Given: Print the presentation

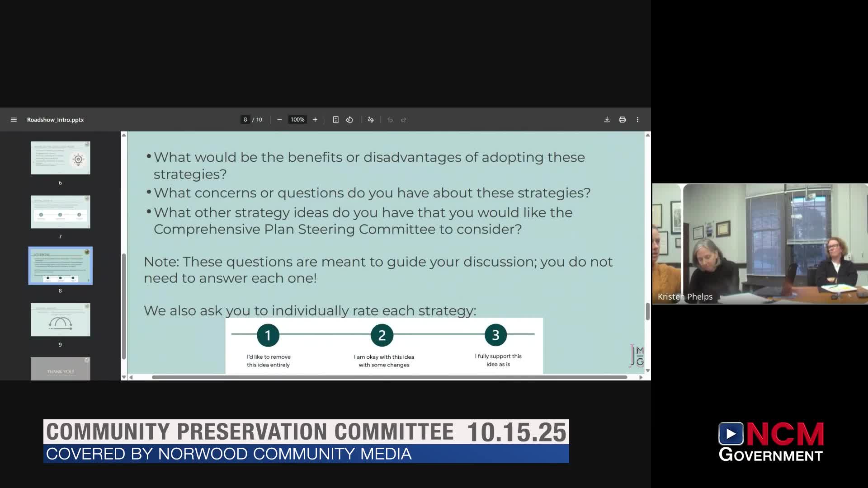Looking at the screenshot, I should pos(622,119).
